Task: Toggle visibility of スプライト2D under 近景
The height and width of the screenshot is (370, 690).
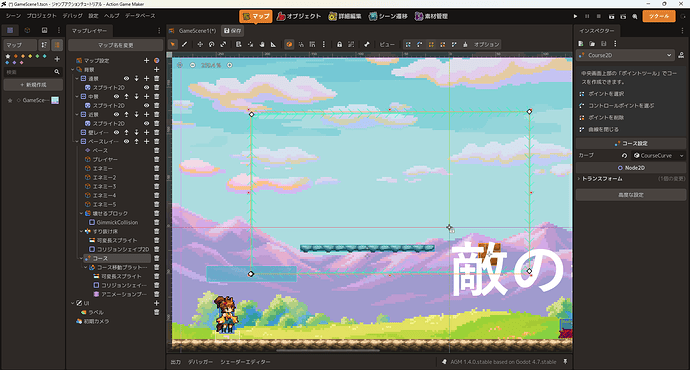Action: (147, 124)
